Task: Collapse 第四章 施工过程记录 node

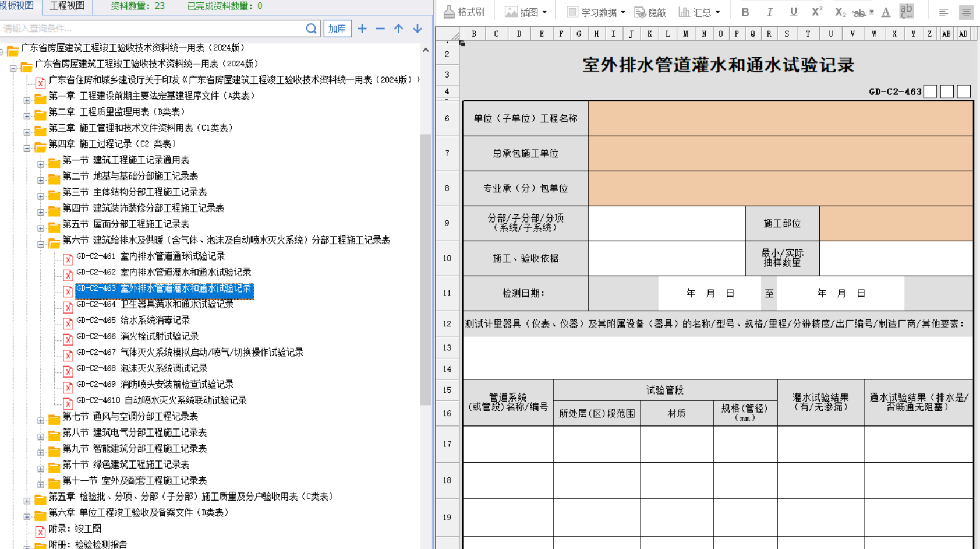Action: point(27,148)
